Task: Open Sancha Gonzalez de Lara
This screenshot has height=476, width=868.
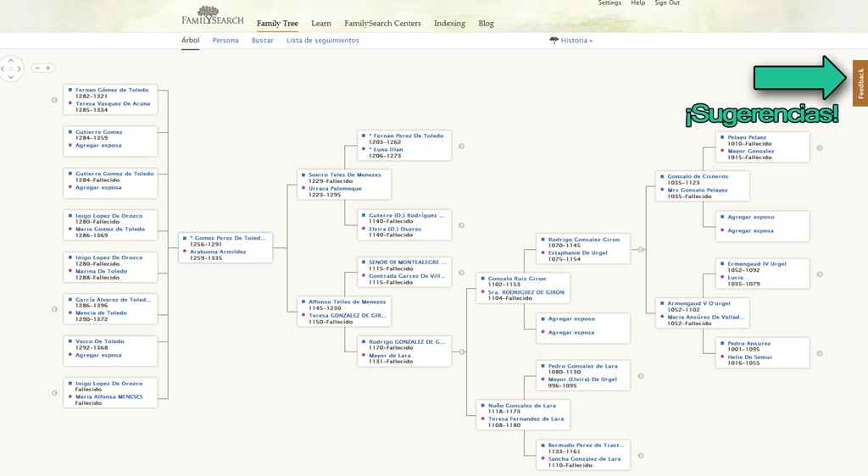Action: point(585,458)
